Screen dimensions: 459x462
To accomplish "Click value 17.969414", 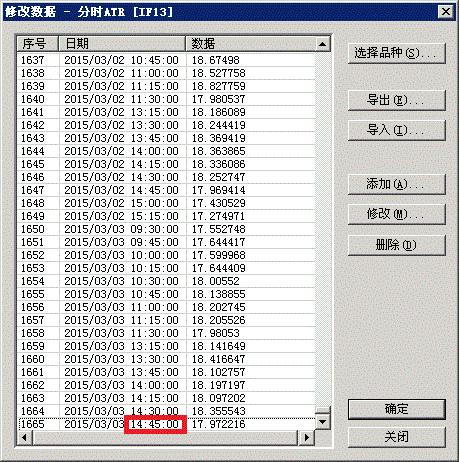I will pos(219,190).
